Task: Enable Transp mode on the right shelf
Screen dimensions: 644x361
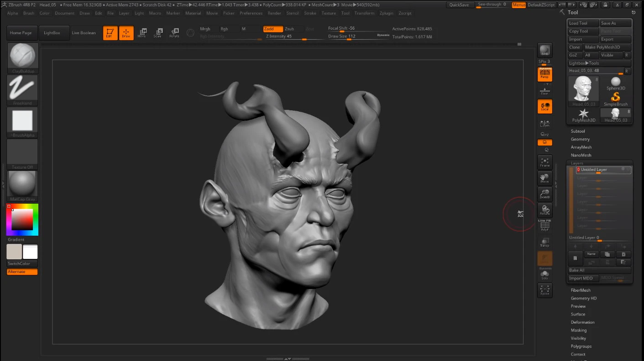Action: coord(545,242)
